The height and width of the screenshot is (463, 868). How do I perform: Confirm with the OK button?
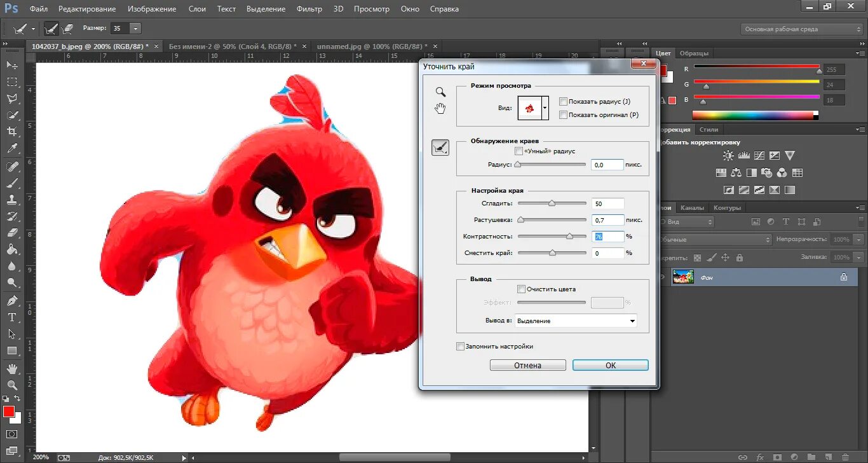[x=611, y=366]
